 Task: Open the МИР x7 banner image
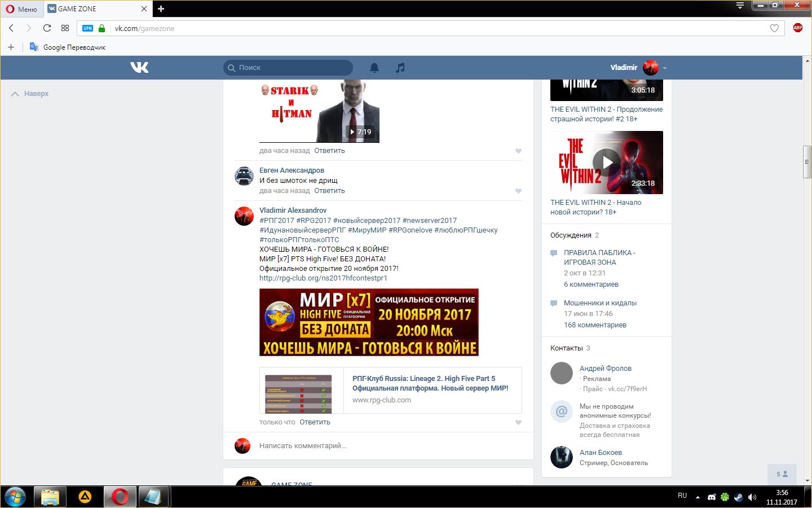[x=369, y=322]
